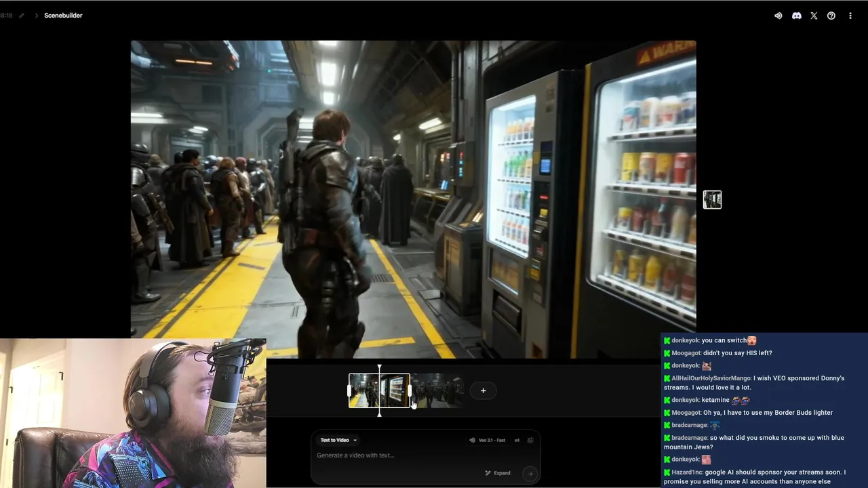Image resolution: width=868 pixels, height=488 pixels.
Task: Click the main video preview
Action: (x=413, y=199)
